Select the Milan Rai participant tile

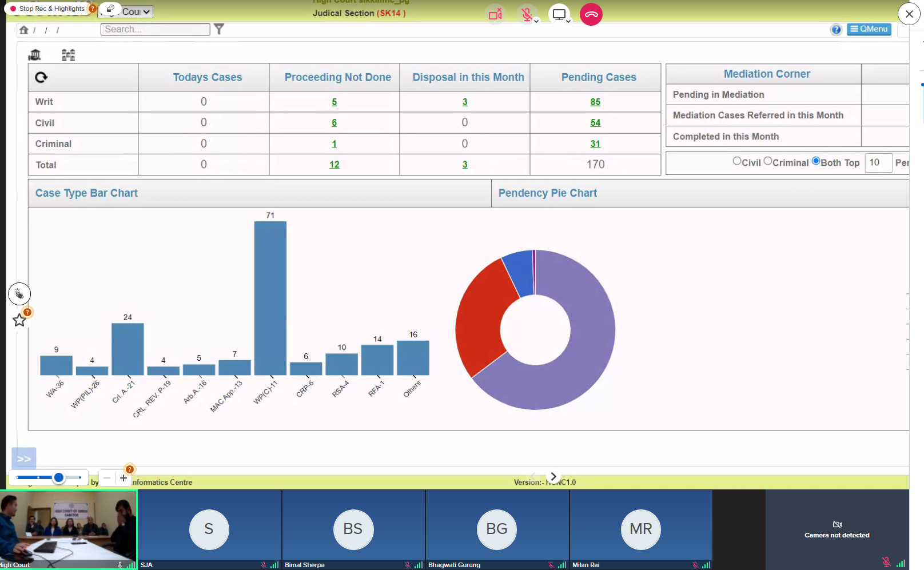click(x=641, y=529)
